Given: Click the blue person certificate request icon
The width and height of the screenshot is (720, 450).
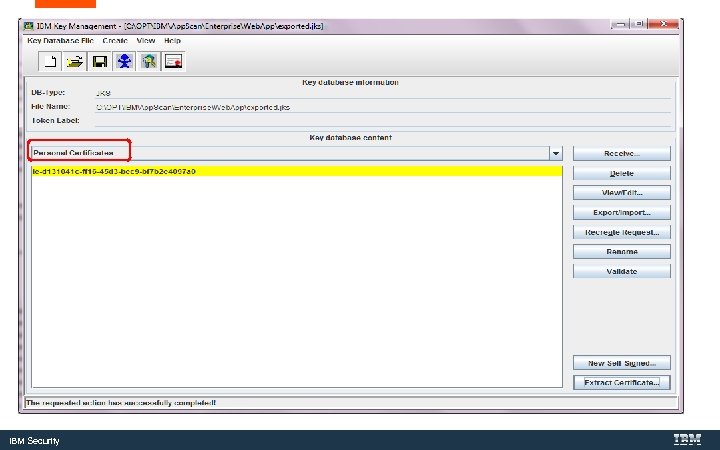Looking at the screenshot, I should pyautogui.click(x=124, y=61).
